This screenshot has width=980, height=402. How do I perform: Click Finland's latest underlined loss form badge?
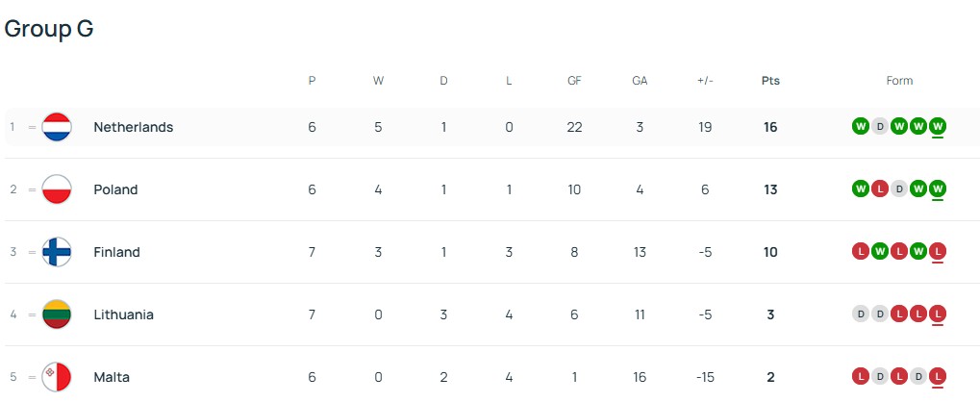click(x=938, y=251)
